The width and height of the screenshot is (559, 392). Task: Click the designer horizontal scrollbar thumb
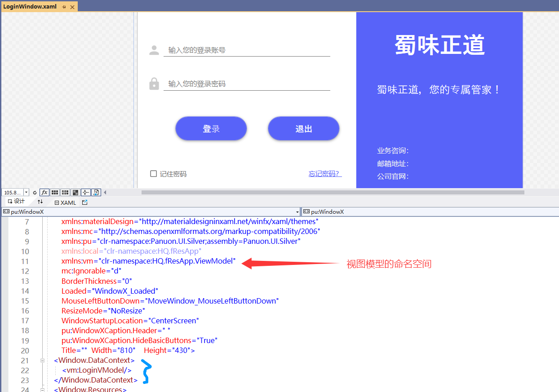[x=333, y=192]
